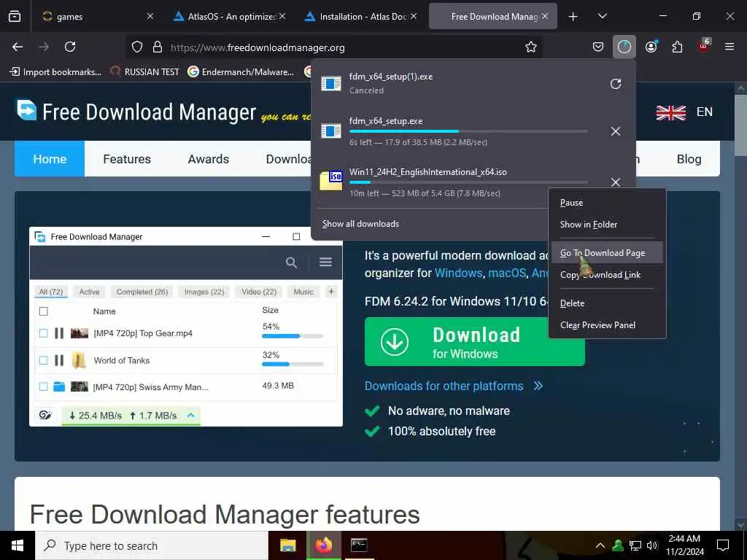Show hidden system tray icons
Viewport: 747px width, 560px height.
pos(600,545)
